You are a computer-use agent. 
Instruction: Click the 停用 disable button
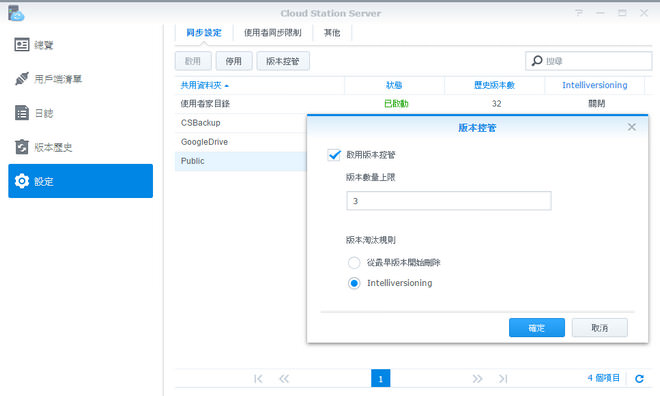point(234,61)
